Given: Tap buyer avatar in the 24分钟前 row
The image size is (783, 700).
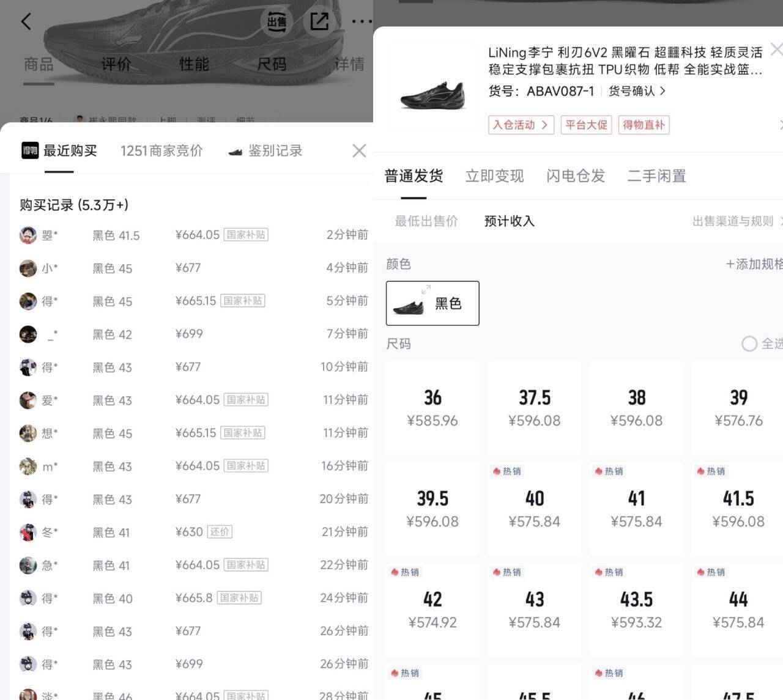Looking at the screenshot, I should (28, 598).
